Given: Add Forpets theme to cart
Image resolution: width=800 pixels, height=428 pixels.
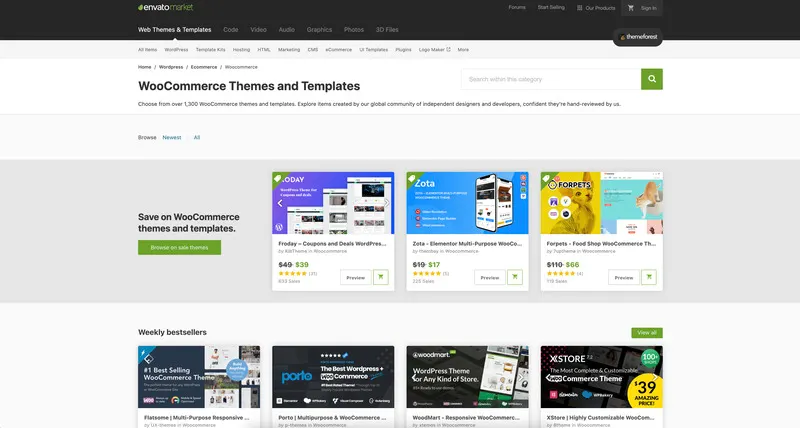Looking at the screenshot, I should [649, 277].
